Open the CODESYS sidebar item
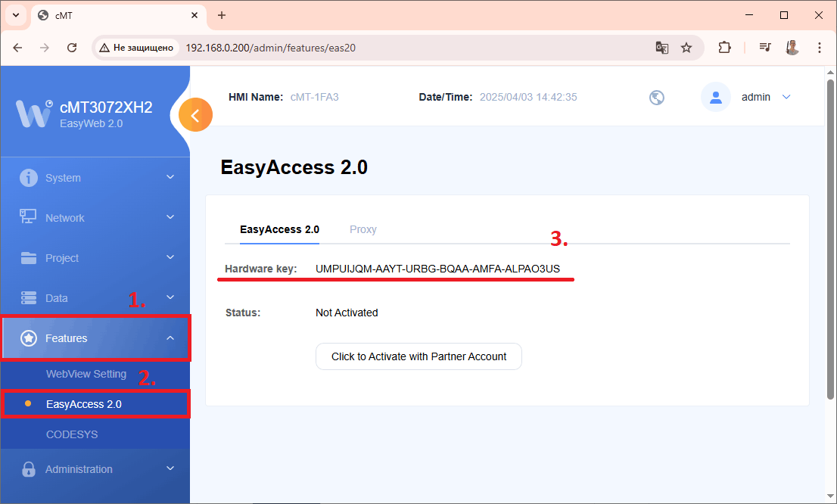This screenshot has height=504, width=837. pyautogui.click(x=72, y=434)
